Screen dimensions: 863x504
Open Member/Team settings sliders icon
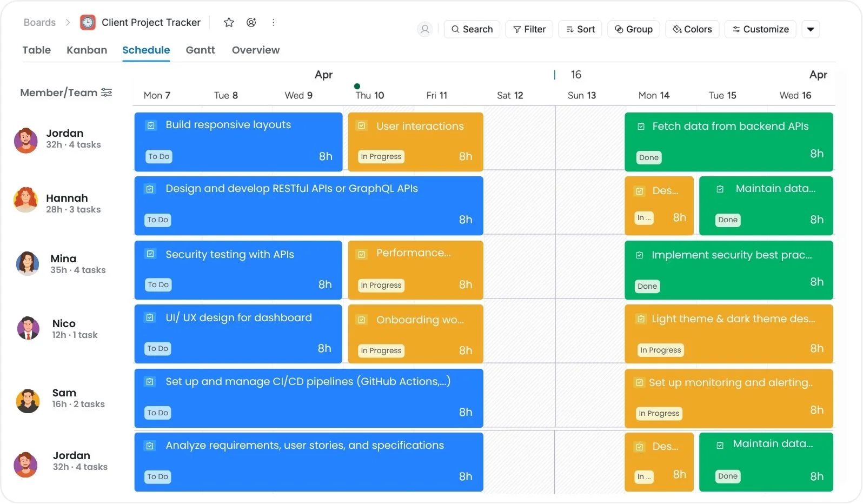click(x=107, y=92)
